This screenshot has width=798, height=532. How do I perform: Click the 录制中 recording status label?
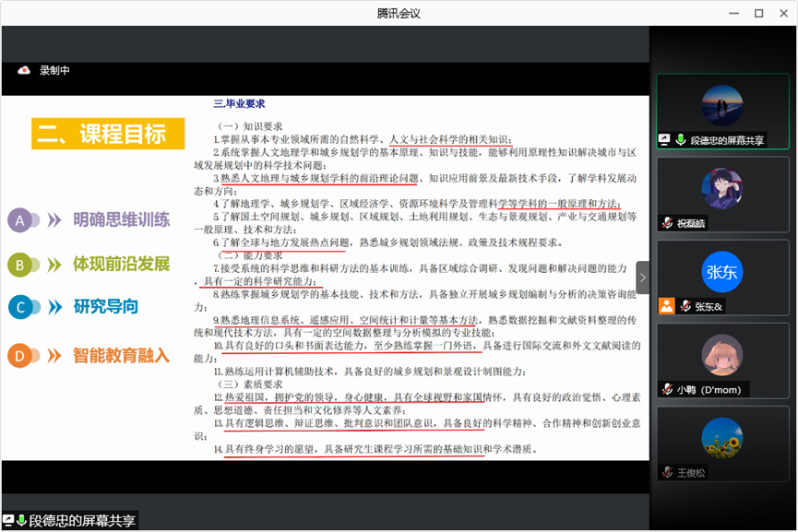click(54, 70)
